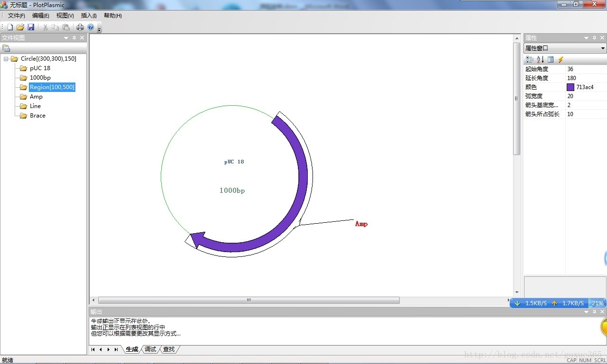Viewport: 607px width, 364px height.
Task: Pin the 文件视图 panel
Action: click(x=74, y=38)
